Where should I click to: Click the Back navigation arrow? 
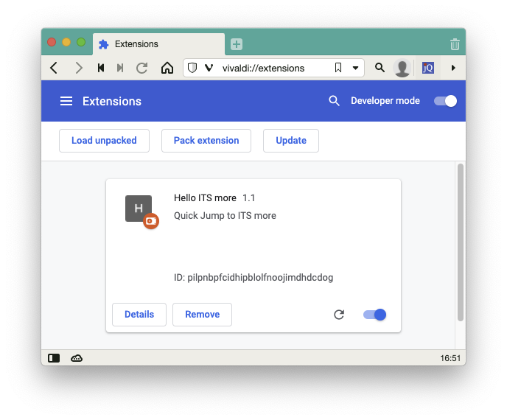(54, 68)
